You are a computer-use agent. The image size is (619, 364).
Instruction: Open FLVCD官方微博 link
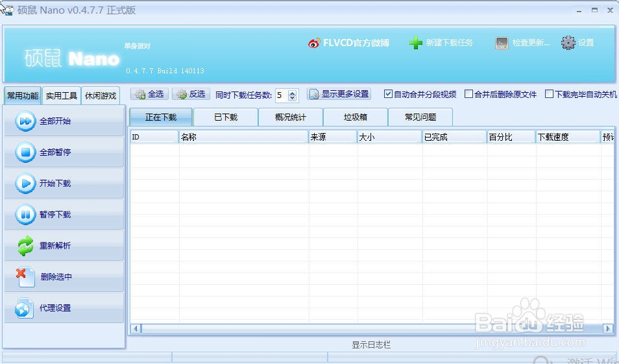[x=356, y=43]
